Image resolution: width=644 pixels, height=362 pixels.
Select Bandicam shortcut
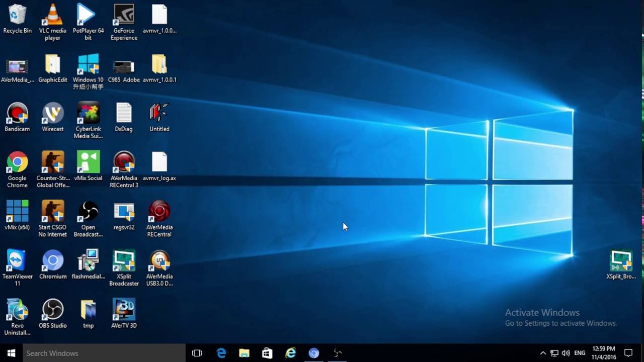[17, 118]
